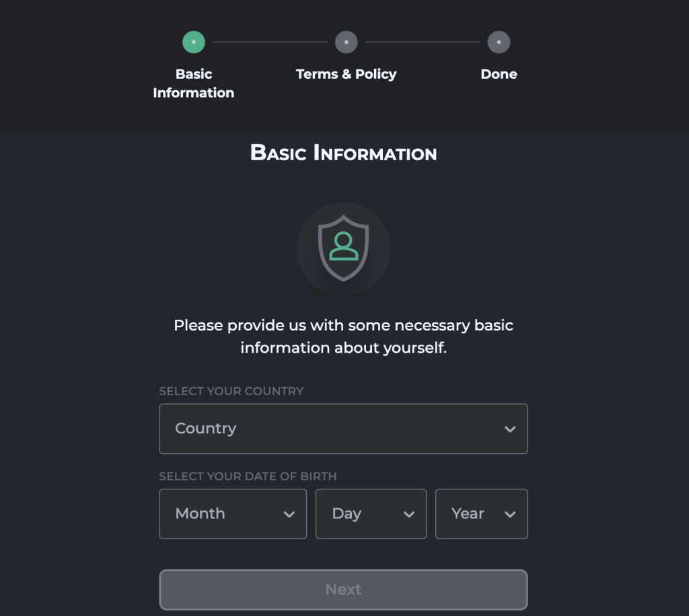Click the Next button
The width and height of the screenshot is (689, 616).
coord(343,590)
